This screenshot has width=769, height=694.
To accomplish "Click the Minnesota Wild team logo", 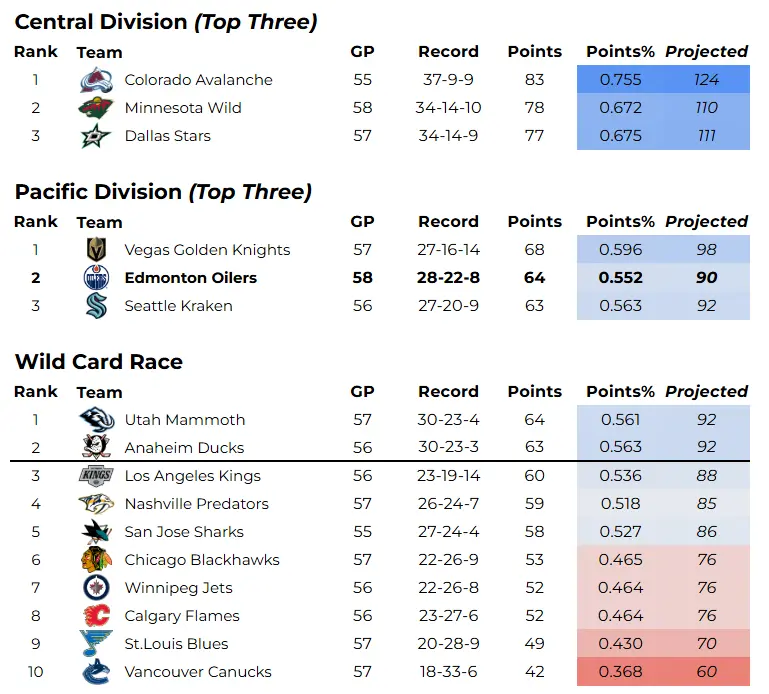I will pyautogui.click(x=96, y=108).
